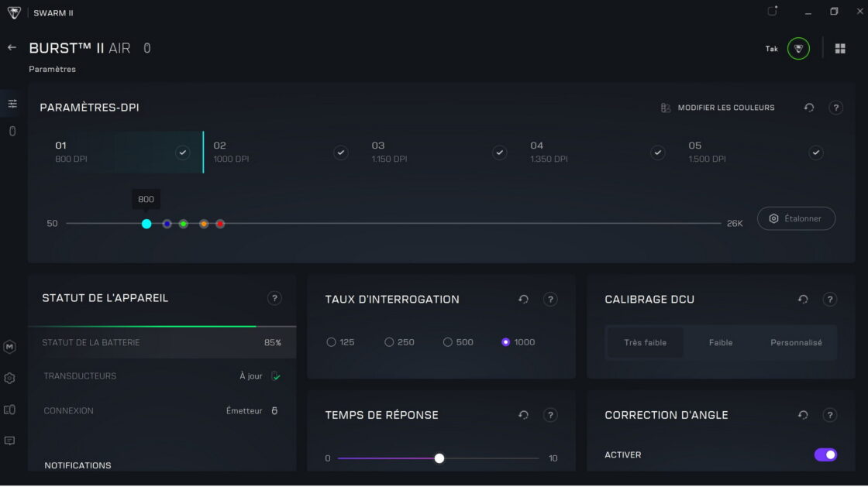Choose Personnalisé DCU calibration
The image size is (868, 487).
pos(796,343)
